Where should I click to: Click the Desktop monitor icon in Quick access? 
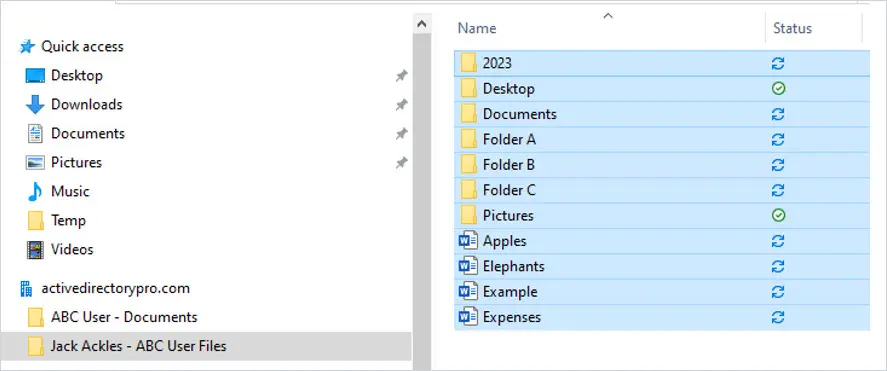point(35,75)
